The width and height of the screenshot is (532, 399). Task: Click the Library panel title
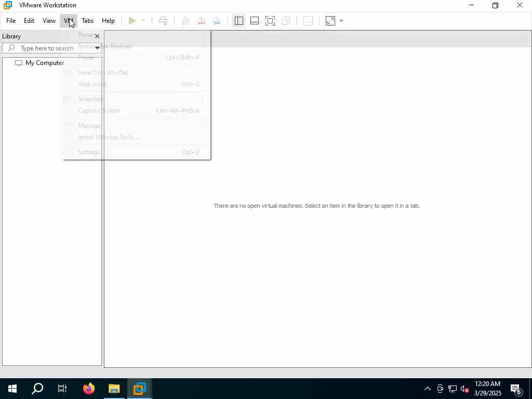click(11, 36)
